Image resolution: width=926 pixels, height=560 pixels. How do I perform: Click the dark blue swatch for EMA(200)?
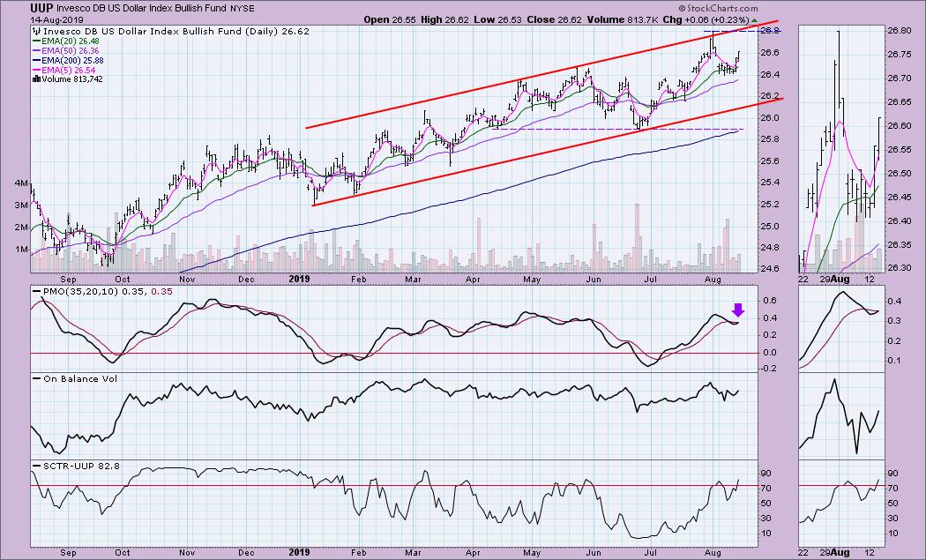tap(36, 60)
